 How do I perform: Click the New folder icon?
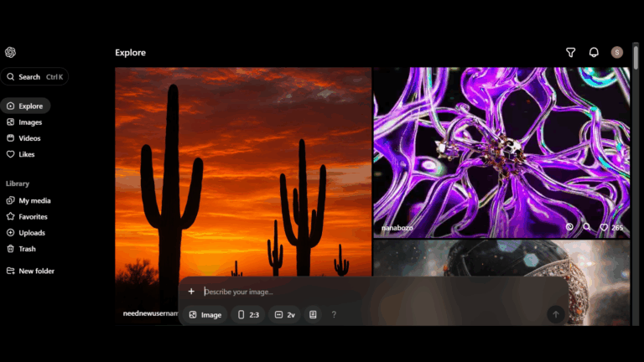10,271
